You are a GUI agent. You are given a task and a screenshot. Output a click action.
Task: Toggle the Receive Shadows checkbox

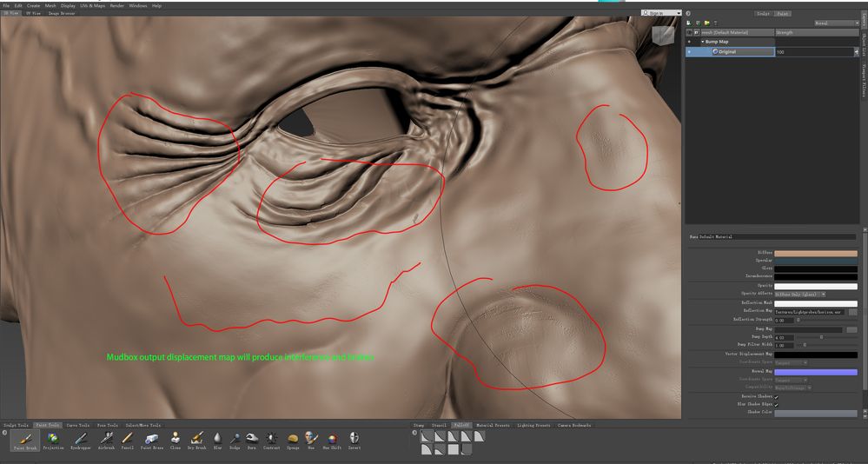(777, 397)
